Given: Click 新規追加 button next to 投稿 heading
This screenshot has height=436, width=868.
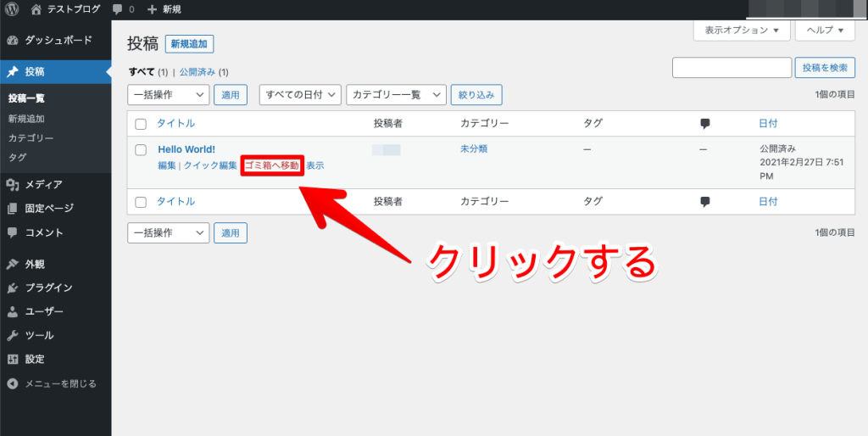Looking at the screenshot, I should coord(189,44).
